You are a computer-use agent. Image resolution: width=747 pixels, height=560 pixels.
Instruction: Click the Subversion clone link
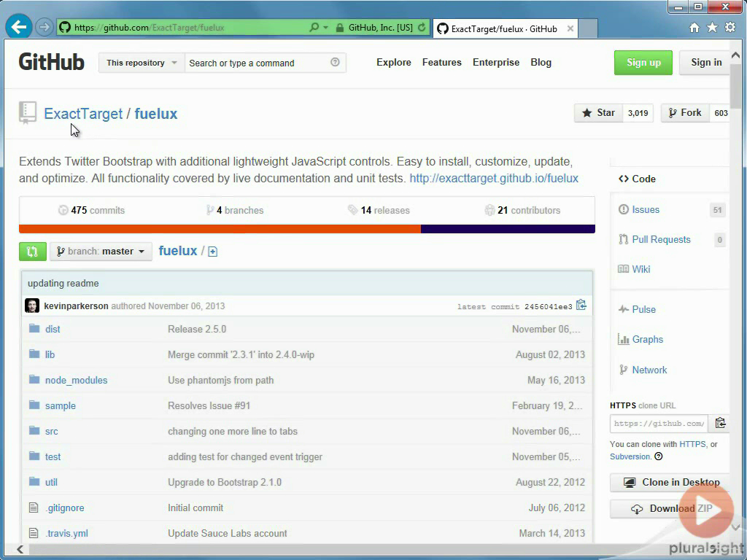(x=630, y=456)
